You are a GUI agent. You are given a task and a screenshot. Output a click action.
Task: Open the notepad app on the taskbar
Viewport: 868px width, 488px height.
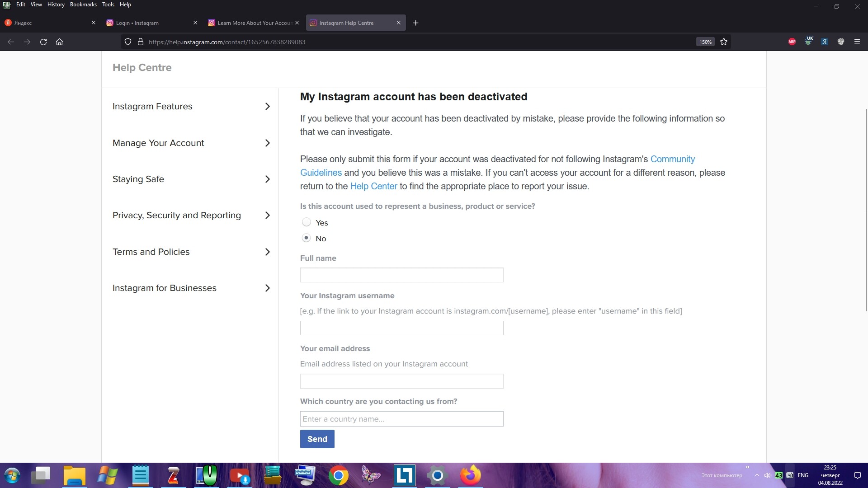coord(141,475)
